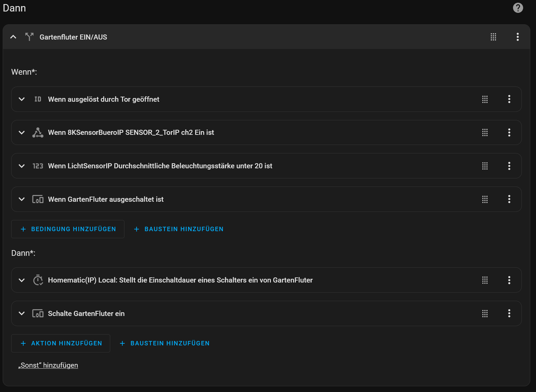
Task: Click drag handle of Gartenfluter EIN/AUS block
Action: (x=493, y=37)
